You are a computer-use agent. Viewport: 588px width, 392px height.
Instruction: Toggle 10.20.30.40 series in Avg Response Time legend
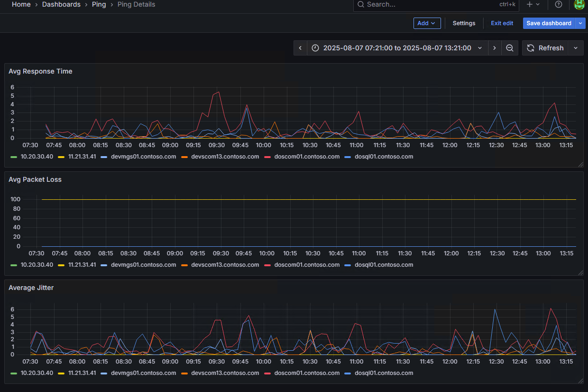(x=37, y=157)
